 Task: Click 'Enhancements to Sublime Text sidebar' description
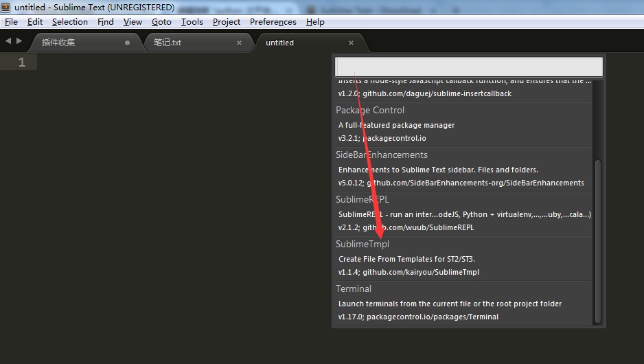click(x=438, y=170)
